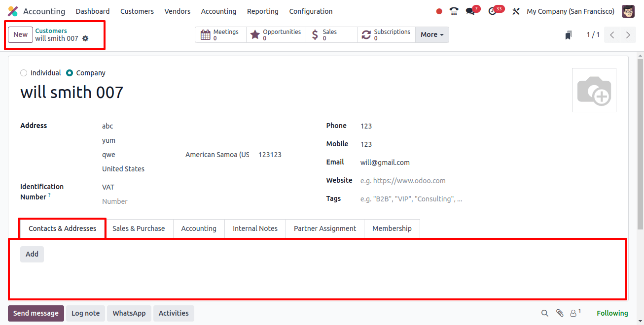Viewport: 644px width, 325px height.
Task: Open the Reporting menu
Action: point(263,11)
